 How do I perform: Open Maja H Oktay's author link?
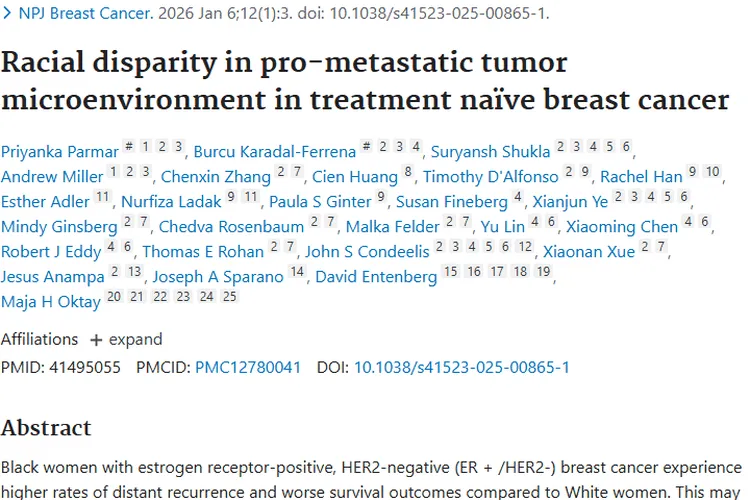pos(50,301)
